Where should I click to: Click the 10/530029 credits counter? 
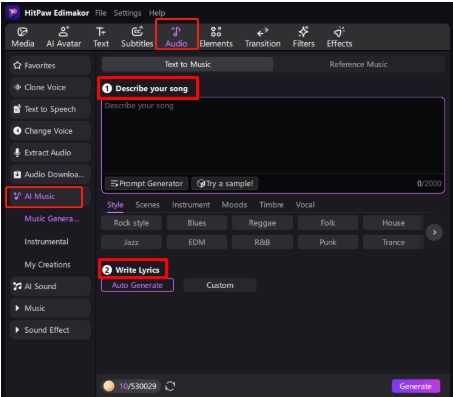[138, 386]
